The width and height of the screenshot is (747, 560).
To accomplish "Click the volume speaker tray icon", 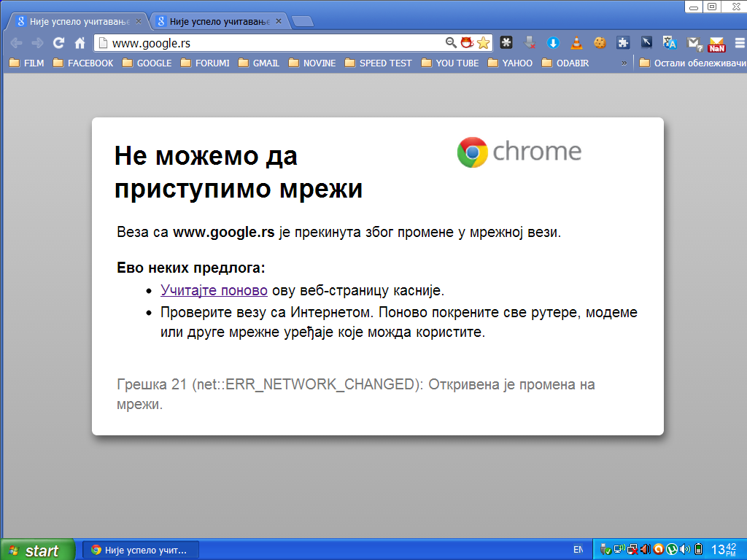I will click(x=684, y=550).
